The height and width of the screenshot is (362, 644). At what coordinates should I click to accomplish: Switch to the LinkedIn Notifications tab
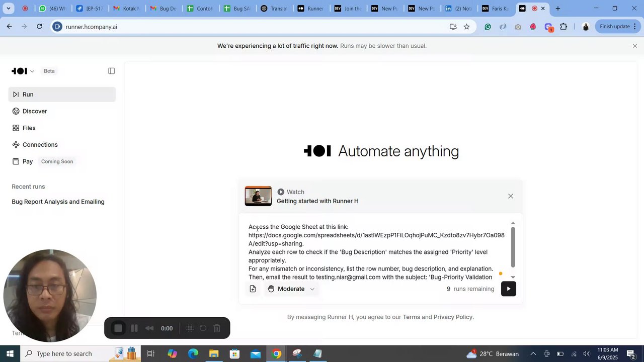click(458, 9)
